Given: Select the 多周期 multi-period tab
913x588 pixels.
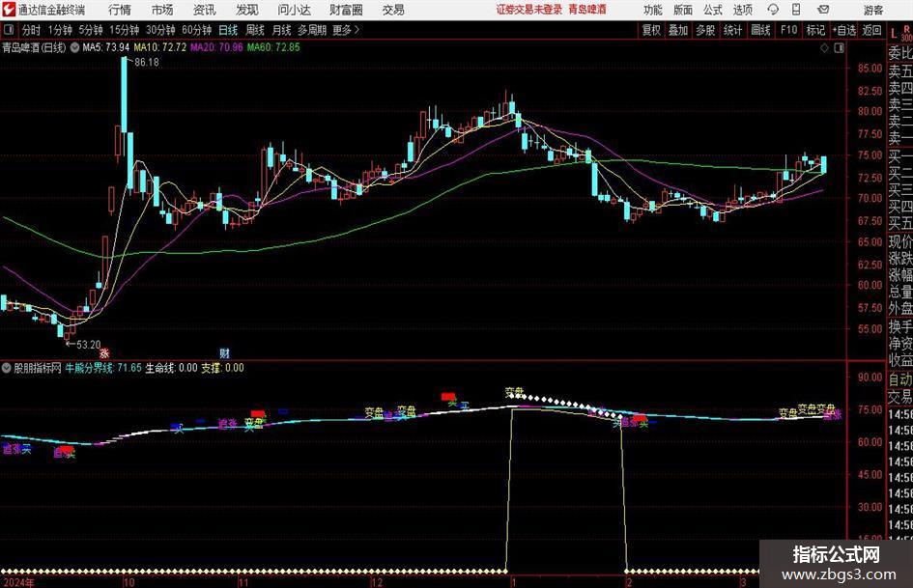Looking at the screenshot, I should click(312, 30).
